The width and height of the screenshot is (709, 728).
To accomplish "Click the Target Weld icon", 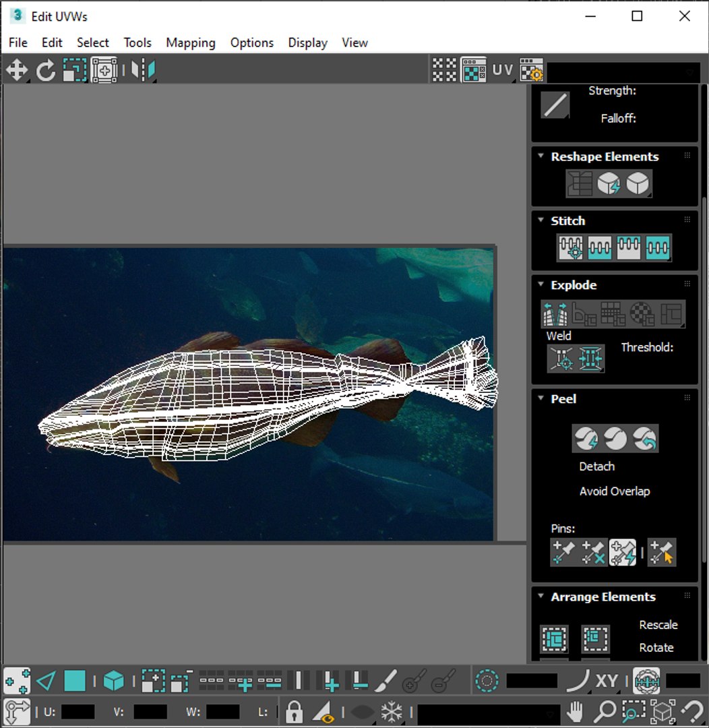I will pyautogui.click(x=561, y=359).
